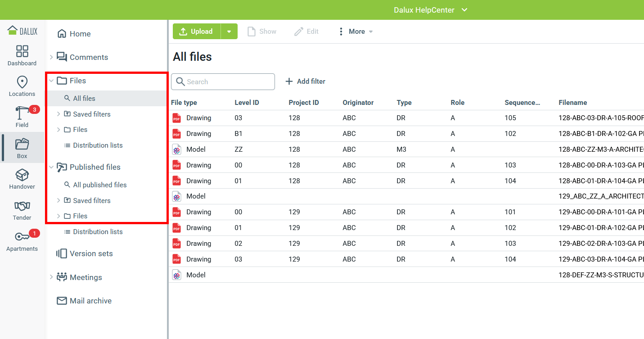The width and height of the screenshot is (644, 339).
Task: Open the Dashboard section
Action: pyautogui.click(x=22, y=55)
